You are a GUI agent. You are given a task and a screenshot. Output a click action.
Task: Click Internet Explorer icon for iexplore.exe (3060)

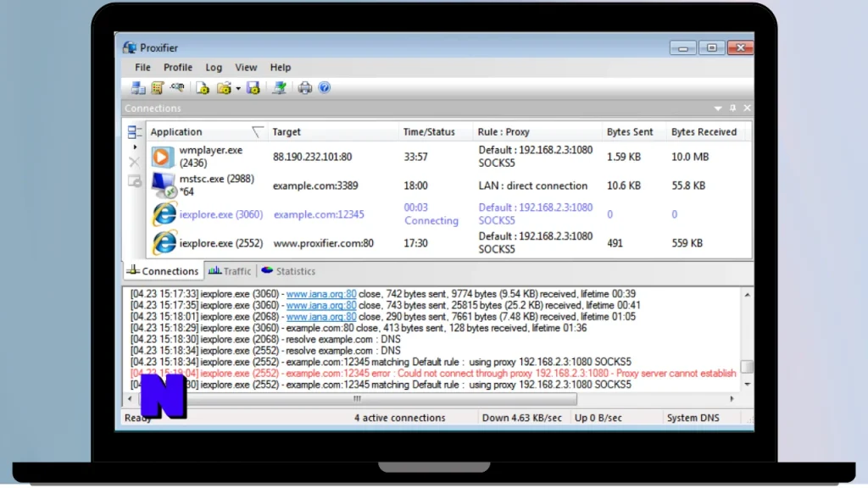tap(164, 214)
